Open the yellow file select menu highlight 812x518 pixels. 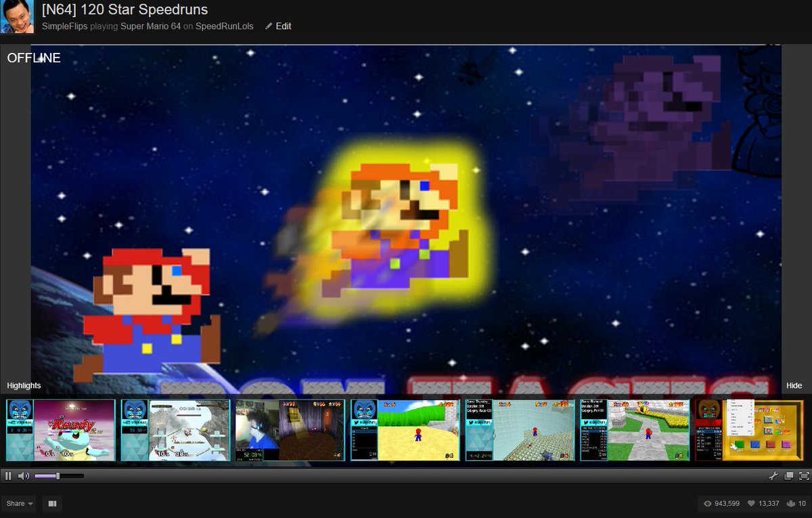point(750,430)
